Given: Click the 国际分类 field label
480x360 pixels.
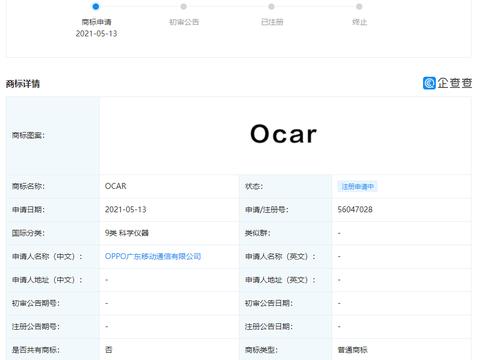Looking at the screenshot, I should coord(28,233).
